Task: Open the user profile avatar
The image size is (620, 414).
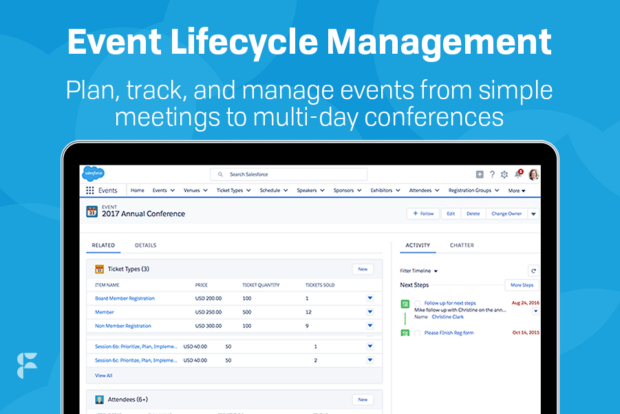Action: pos(533,174)
